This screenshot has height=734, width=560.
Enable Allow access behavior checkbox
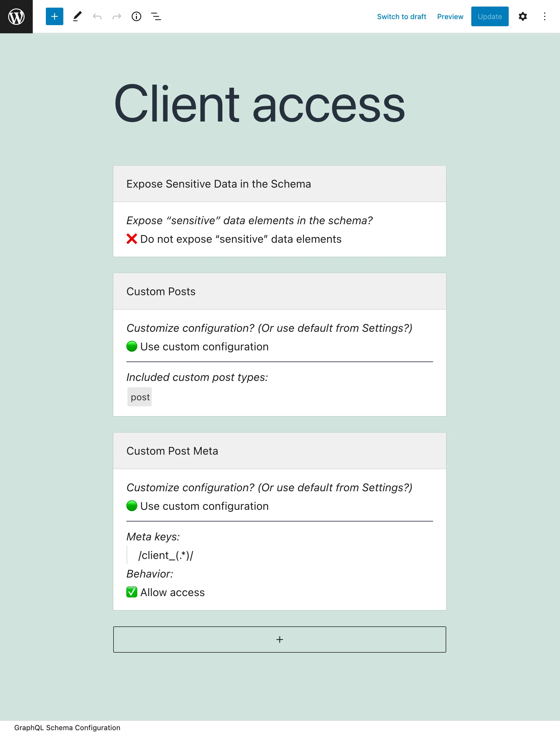click(x=132, y=592)
